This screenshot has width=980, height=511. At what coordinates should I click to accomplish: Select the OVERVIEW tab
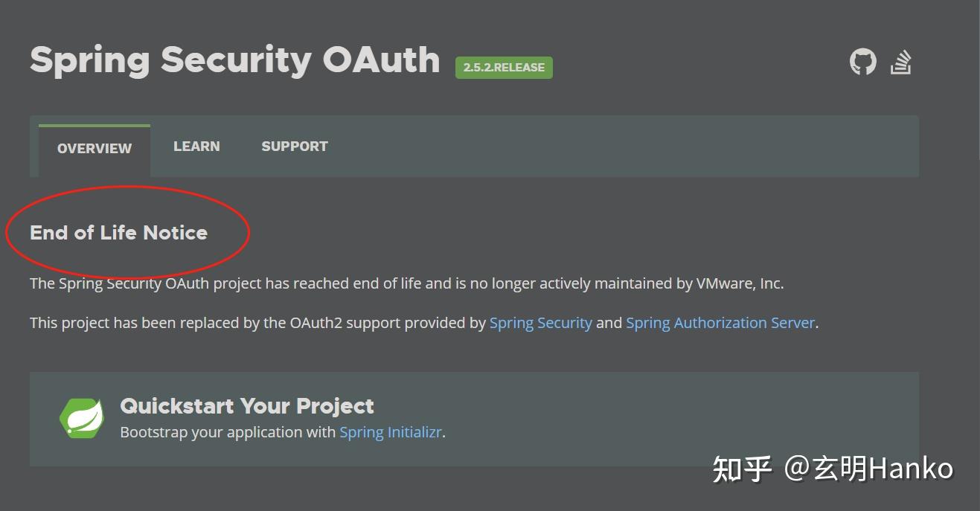pos(94,148)
